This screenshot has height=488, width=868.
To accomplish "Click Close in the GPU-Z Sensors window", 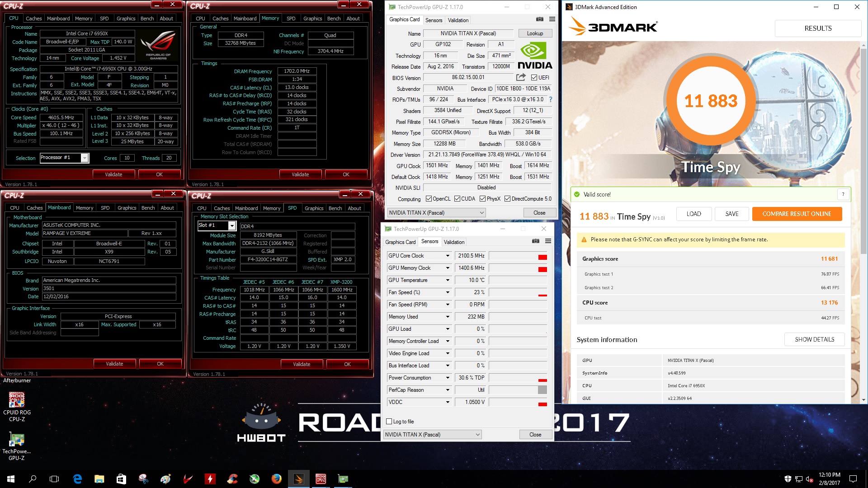I will click(x=535, y=435).
